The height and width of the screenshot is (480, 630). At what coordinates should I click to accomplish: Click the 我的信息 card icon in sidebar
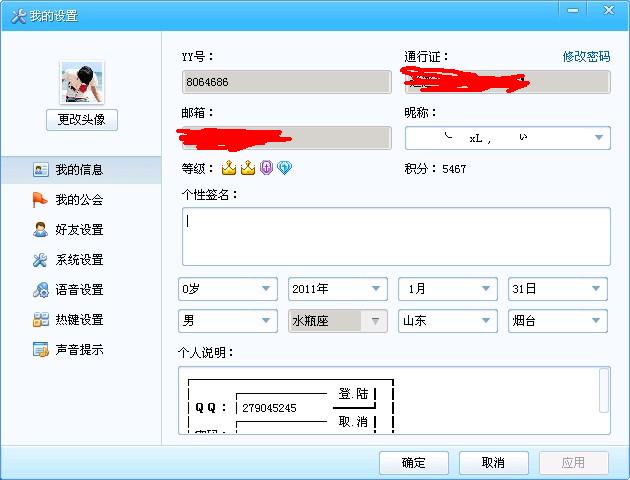click(41, 170)
